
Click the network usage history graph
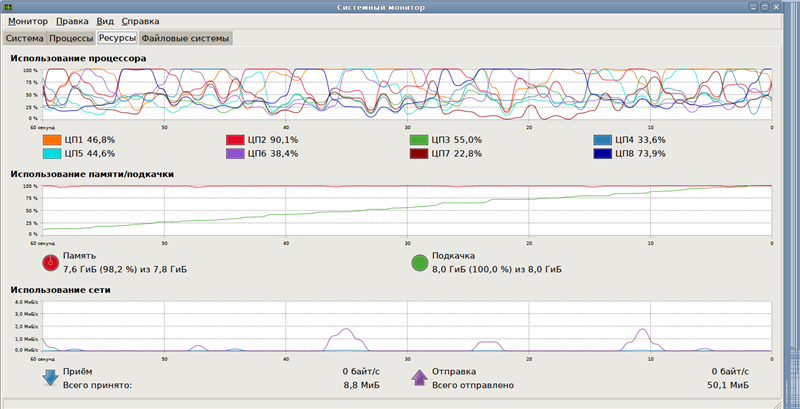tap(407, 326)
